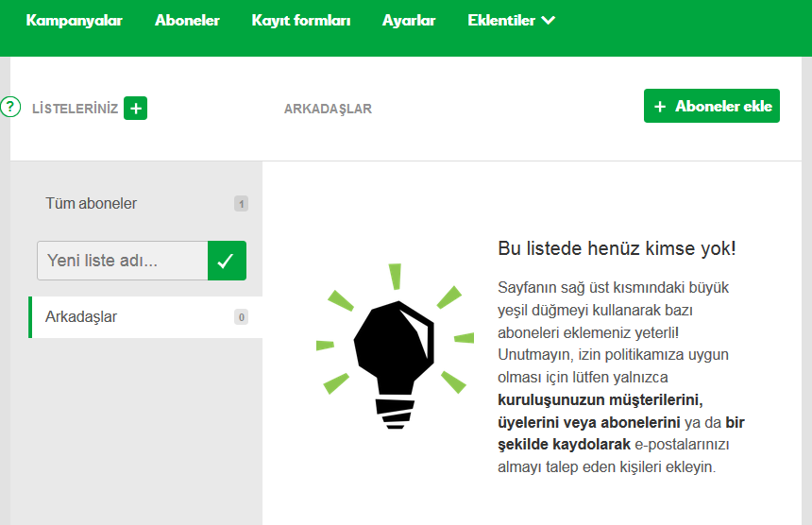The width and height of the screenshot is (812, 525).
Task: Click the Tüm aboneler count badge
Action: 241,203
